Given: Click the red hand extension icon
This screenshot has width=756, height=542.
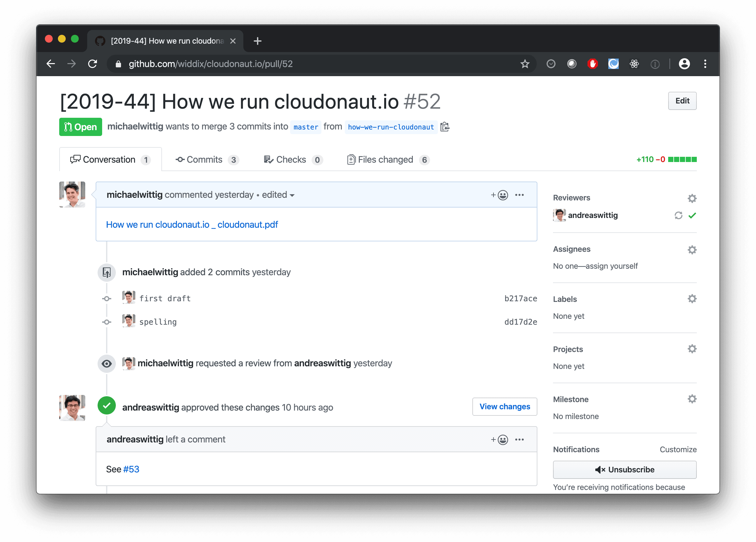Looking at the screenshot, I should (592, 64).
